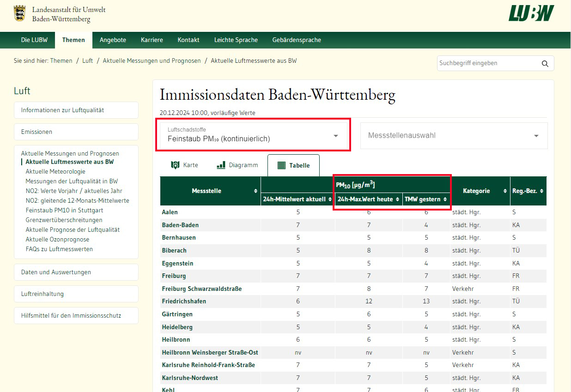Select the Tabelle tab
Image resolution: width=571 pixels, height=392 pixels.
(293, 165)
